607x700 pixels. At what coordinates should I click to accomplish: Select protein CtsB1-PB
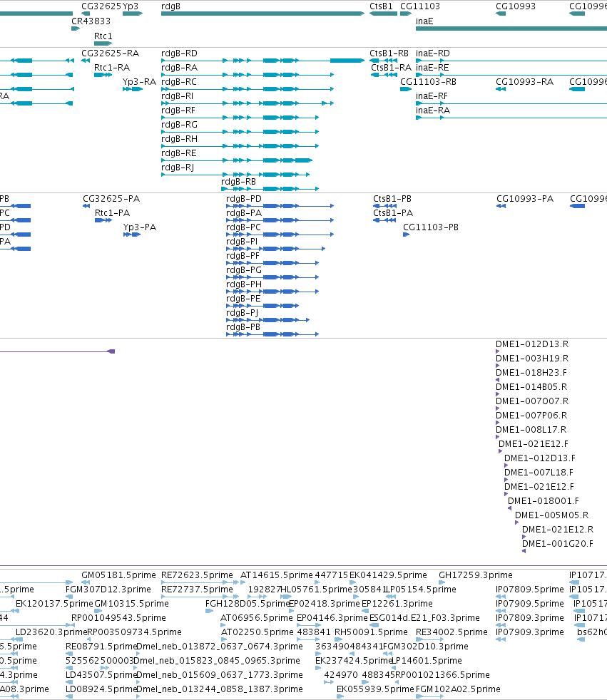tap(384, 206)
